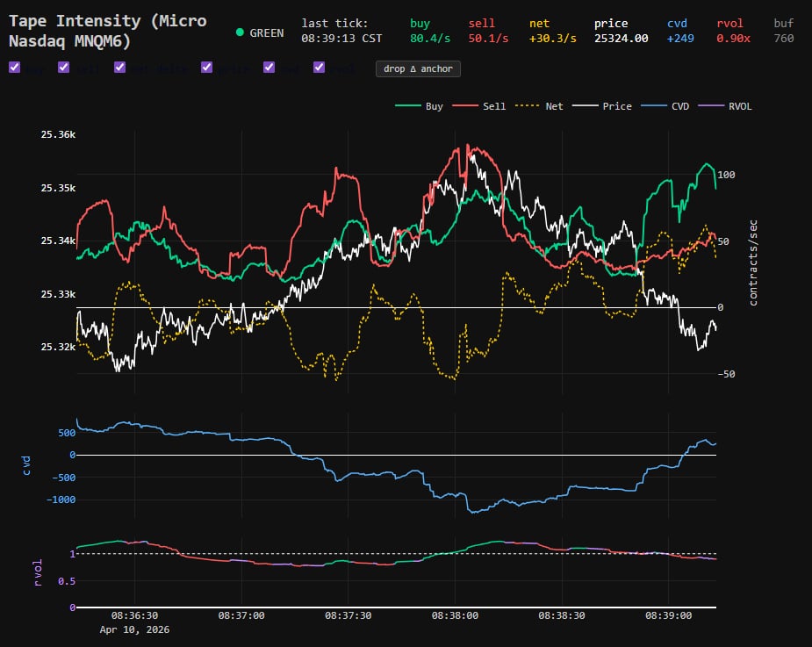Click the 08:38:00 time axis label
812x647 pixels.
(x=455, y=615)
